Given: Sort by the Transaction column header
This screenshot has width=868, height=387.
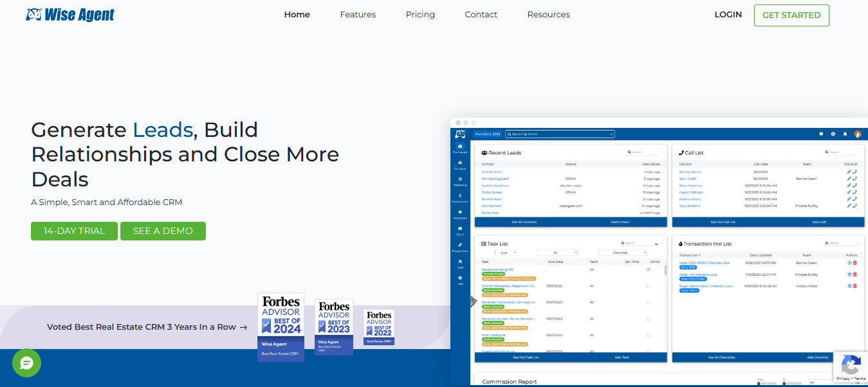Looking at the screenshot, I should [x=690, y=255].
